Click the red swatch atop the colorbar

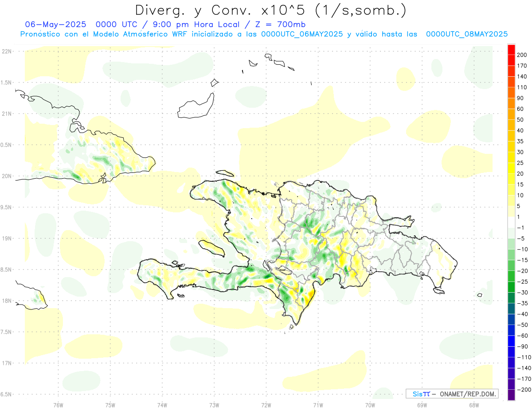click(511, 50)
